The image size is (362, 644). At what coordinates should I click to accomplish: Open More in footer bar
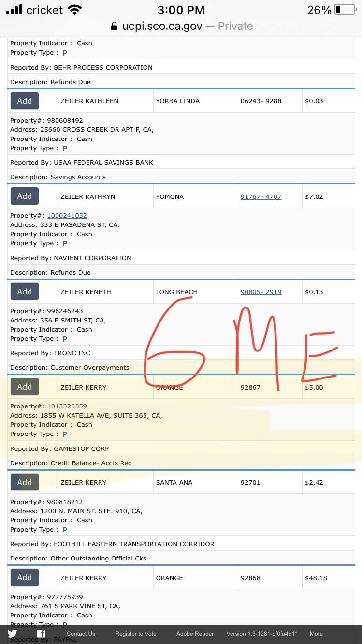(x=316, y=634)
